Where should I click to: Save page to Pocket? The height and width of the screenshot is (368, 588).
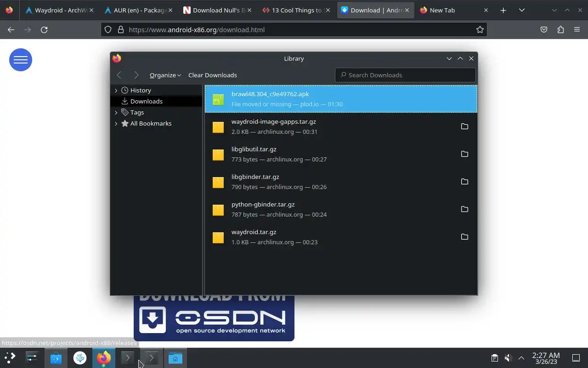(x=544, y=29)
